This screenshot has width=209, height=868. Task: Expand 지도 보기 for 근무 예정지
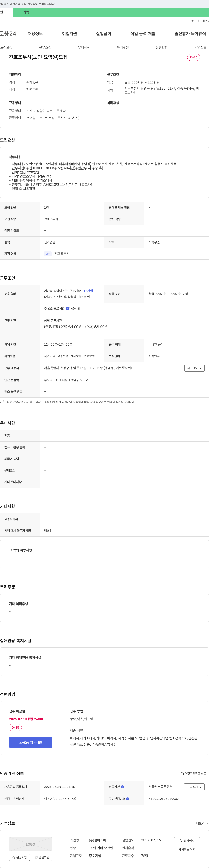tap(194, 368)
